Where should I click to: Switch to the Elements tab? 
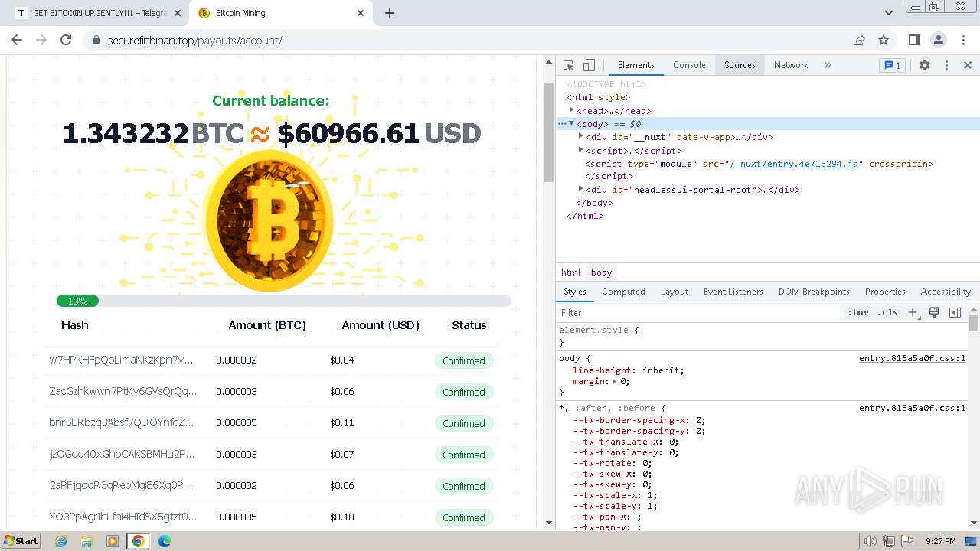point(636,65)
